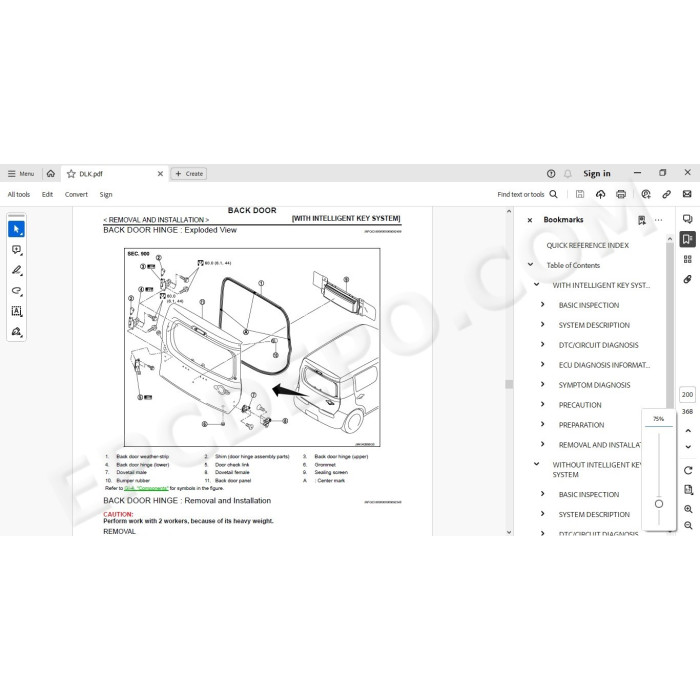Close the DLK.pdf tab

click(x=160, y=174)
